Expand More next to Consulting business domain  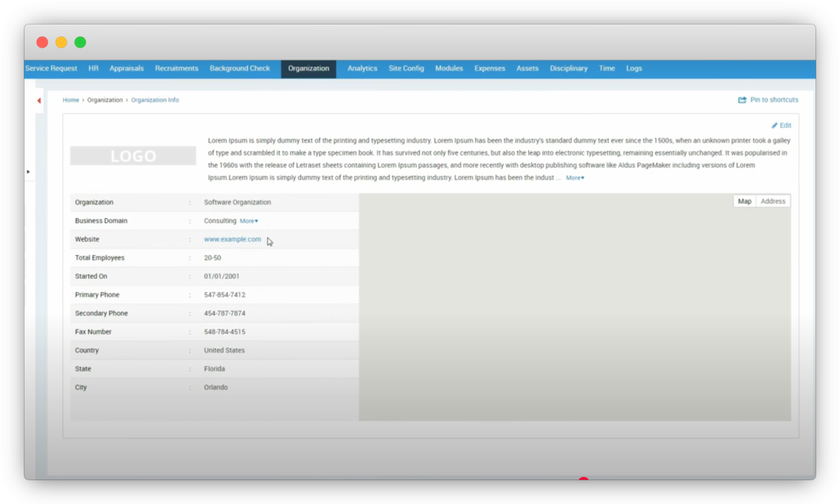coord(249,221)
